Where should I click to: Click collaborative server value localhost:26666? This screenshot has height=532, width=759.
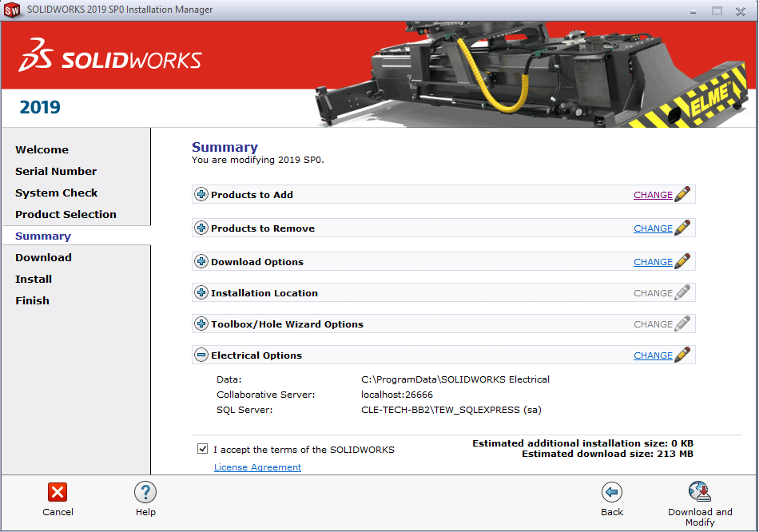tap(397, 395)
